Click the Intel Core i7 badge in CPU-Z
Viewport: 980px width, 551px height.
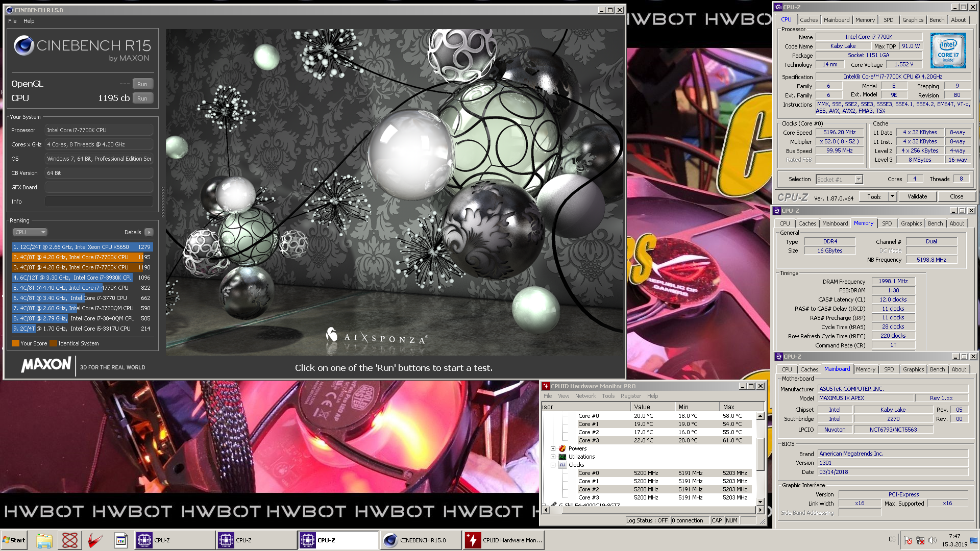(x=948, y=51)
